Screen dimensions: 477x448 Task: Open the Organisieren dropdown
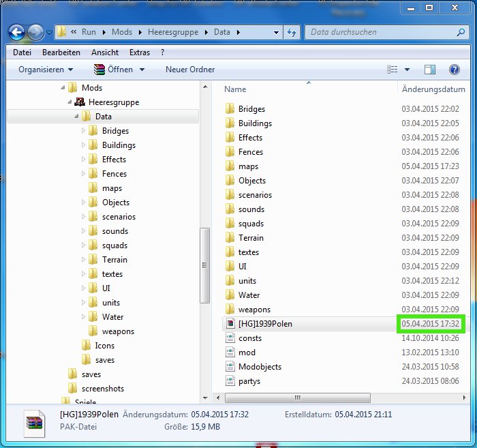tap(46, 70)
